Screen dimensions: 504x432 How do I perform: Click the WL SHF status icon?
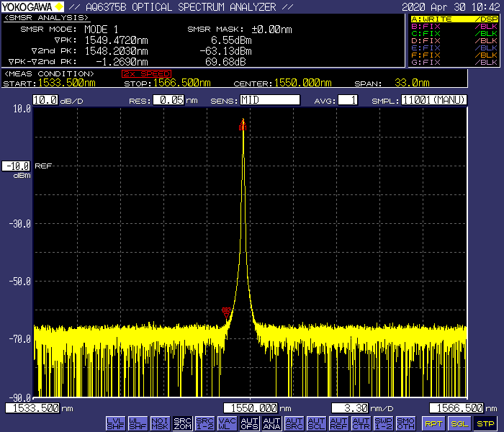coord(137,423)
